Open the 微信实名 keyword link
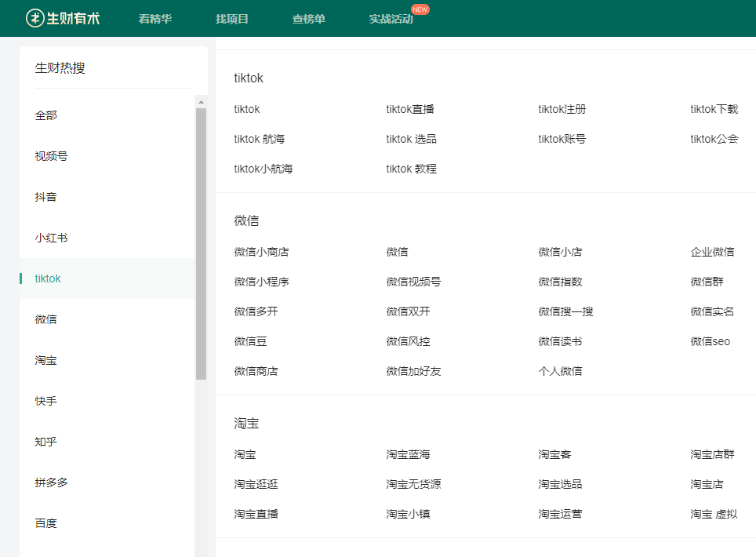756x557 pixels. click(712, 311)
